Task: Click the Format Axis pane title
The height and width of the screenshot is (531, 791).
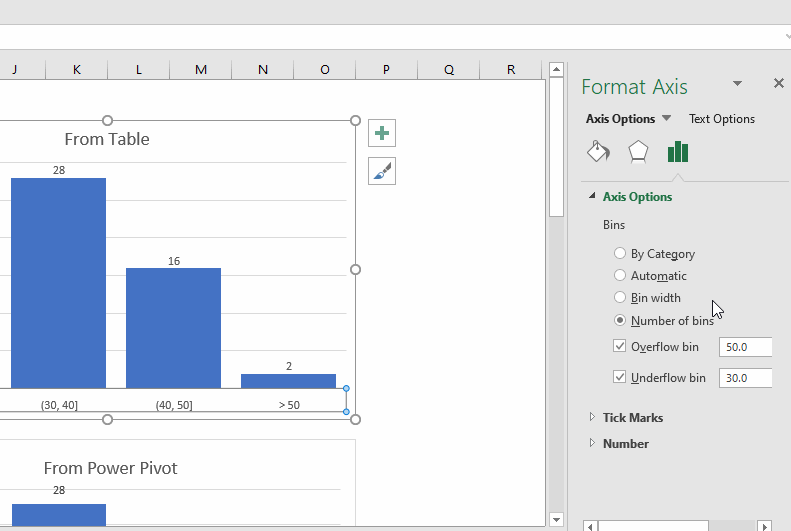Action: [634, 87]
